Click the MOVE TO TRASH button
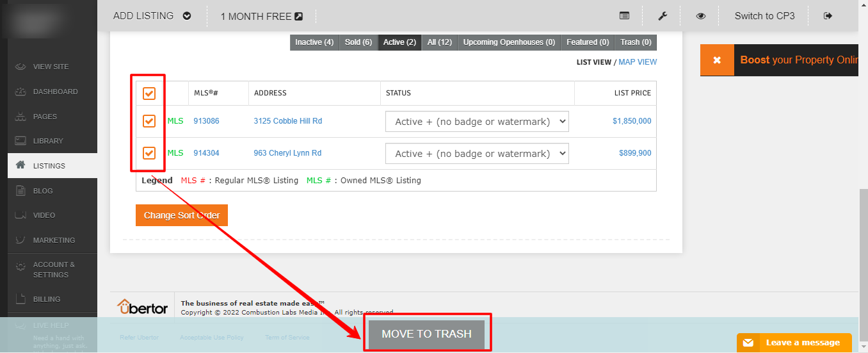This screenshot has height=353, width=868. click(426, 334)
